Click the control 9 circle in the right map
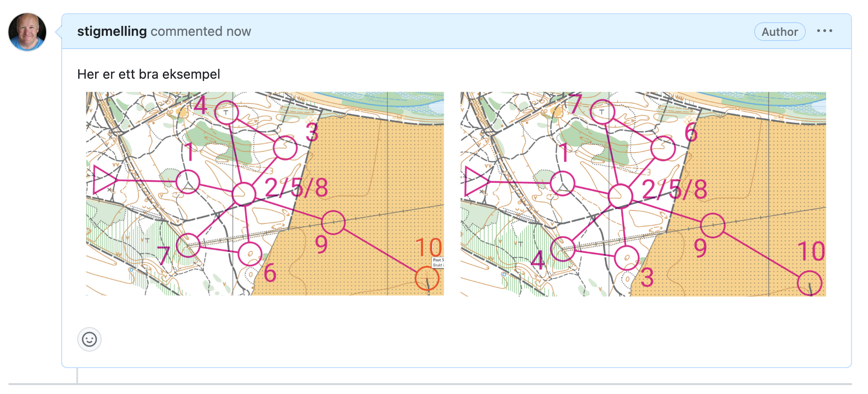868x394 pixels. click(713, 225)
